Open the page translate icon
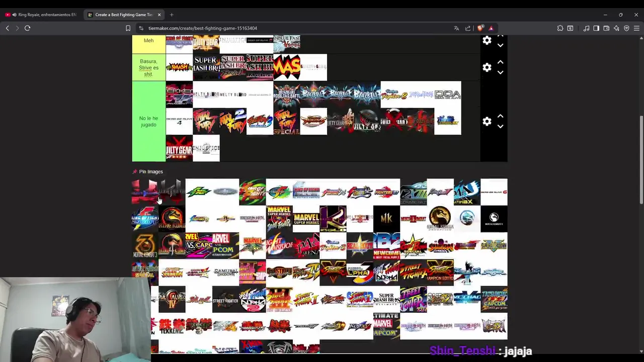 [456, 28]
